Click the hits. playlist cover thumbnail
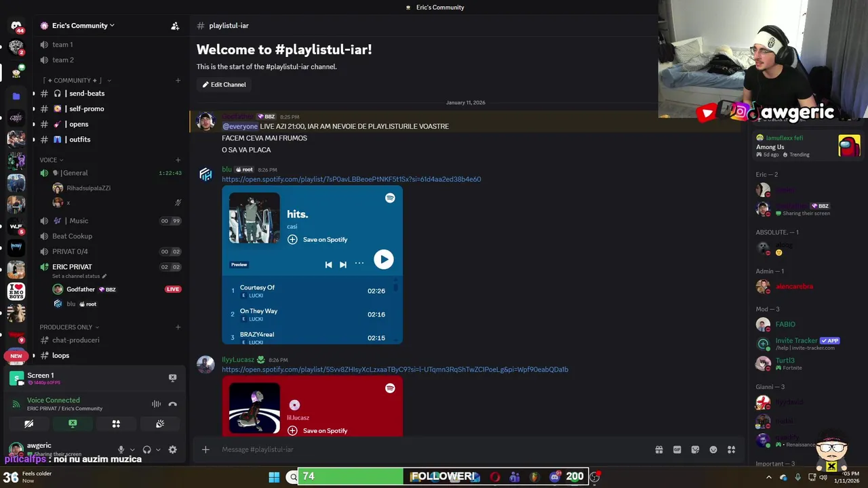The image size is (868, 488). coord(254,218)
